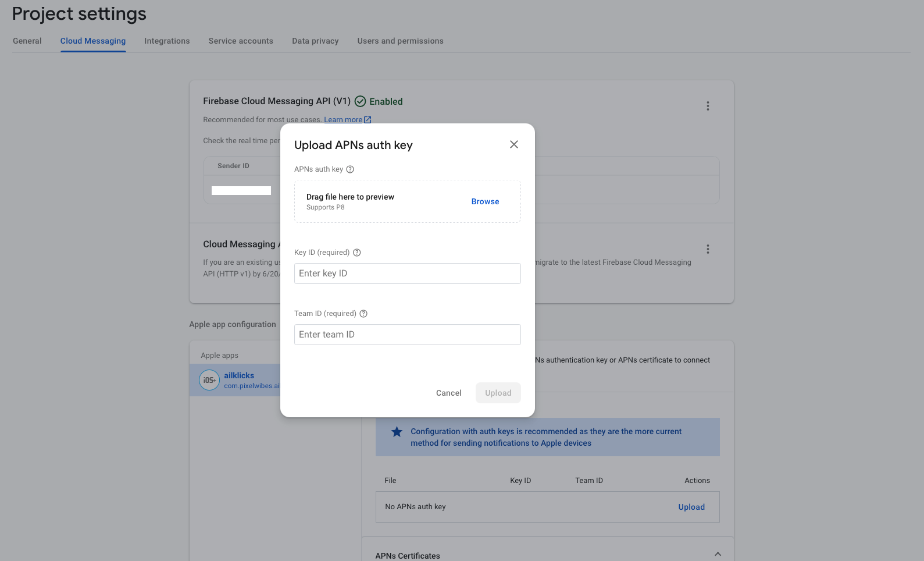Open more options for Cloud Messaging API legacy
924x561 pixels.
tap(708, 249)
